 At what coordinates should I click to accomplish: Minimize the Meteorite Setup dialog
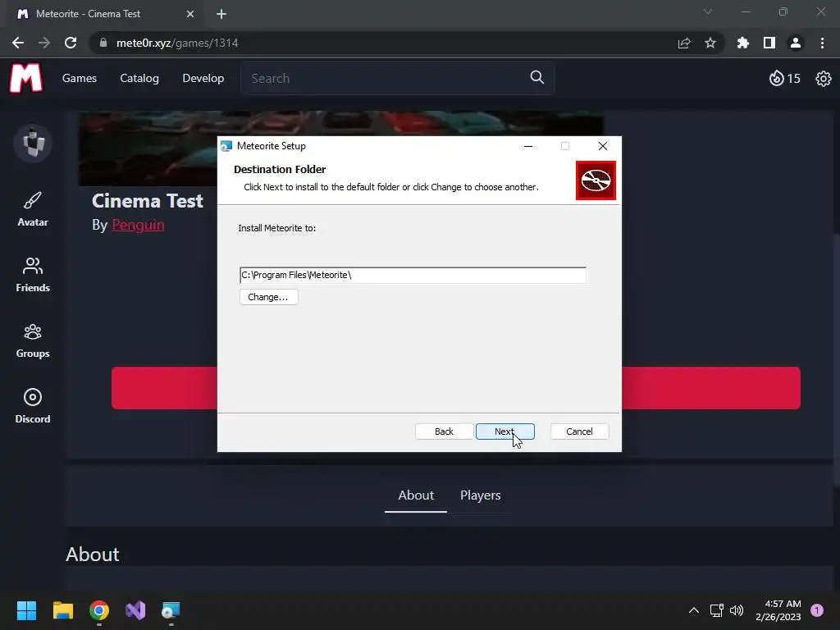pos(528,146)
